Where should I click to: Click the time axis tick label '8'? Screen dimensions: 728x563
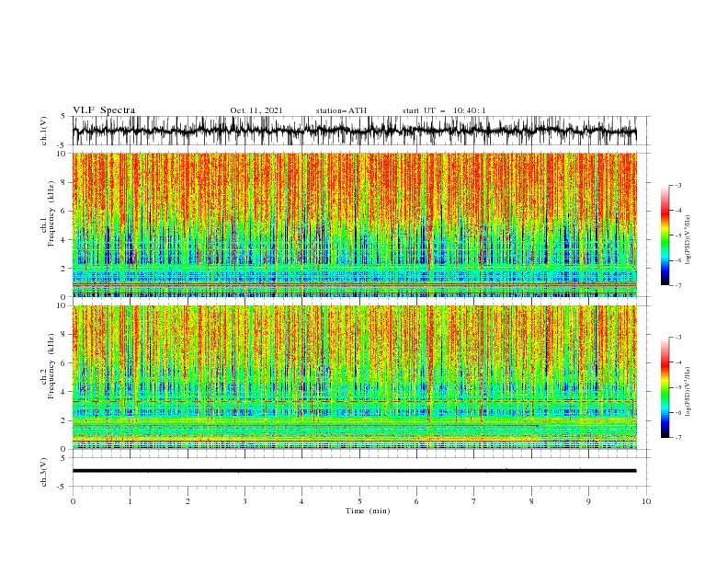tap(531, 501)
